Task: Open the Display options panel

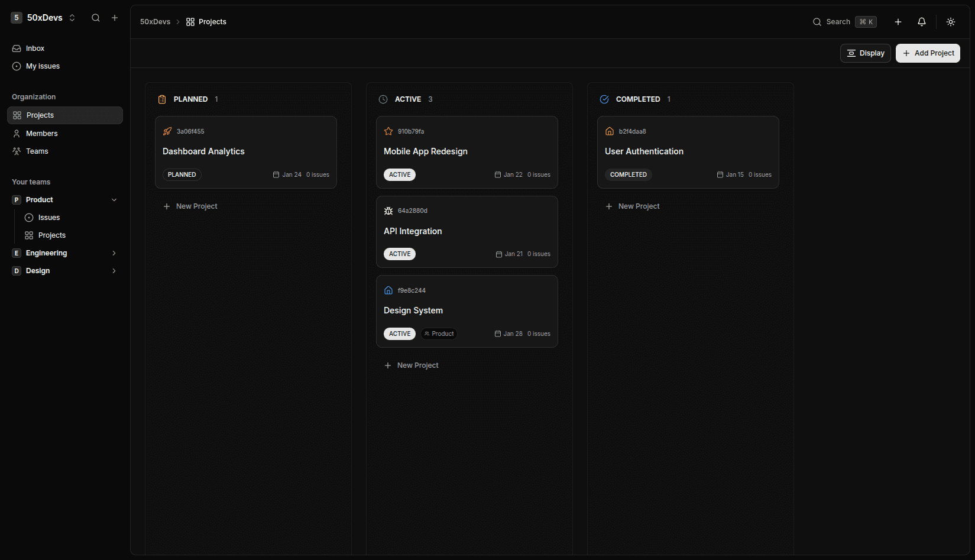Action: click(x=865, y=53)
